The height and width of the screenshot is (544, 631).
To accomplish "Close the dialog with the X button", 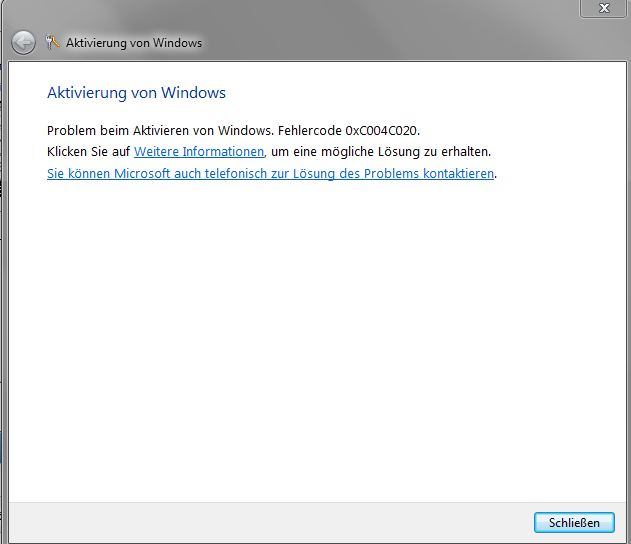I will click(x=604, y=8).
